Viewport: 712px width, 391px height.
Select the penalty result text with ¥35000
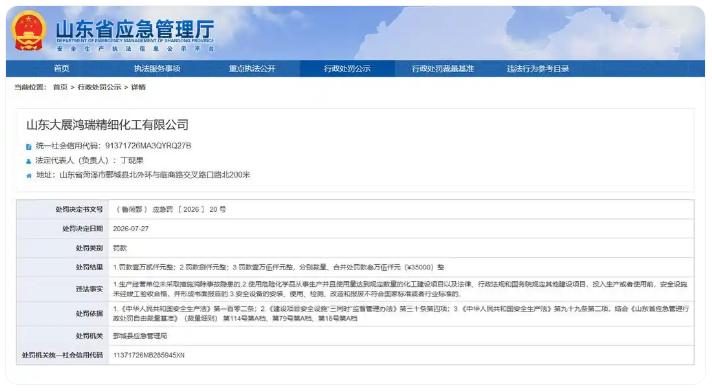[278, 267]
